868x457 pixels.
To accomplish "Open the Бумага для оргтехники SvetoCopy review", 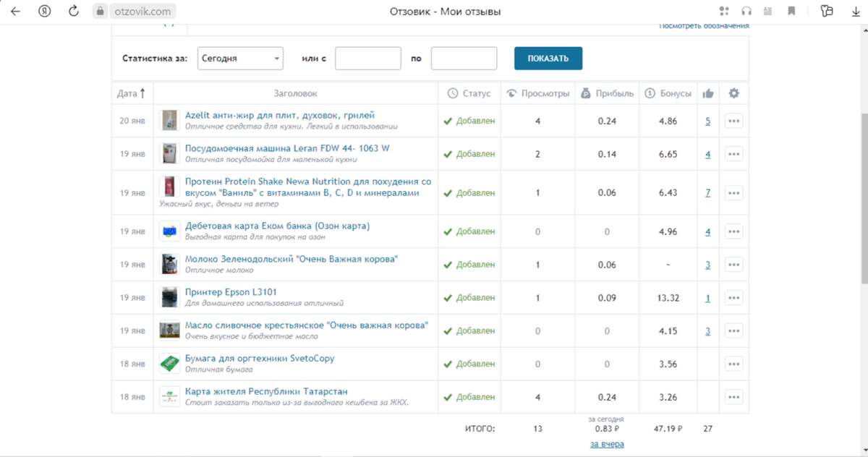I will point(260,359).
